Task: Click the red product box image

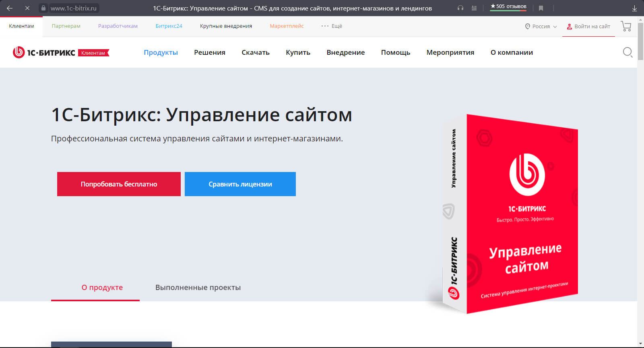Action: click(510, 213)
